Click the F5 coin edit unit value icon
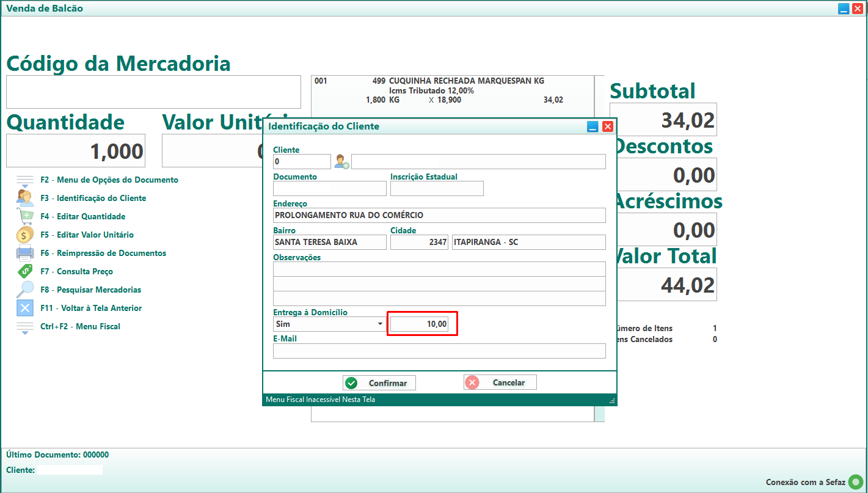Viewport: 868px width, 493px height. click(x=25, y=235)
